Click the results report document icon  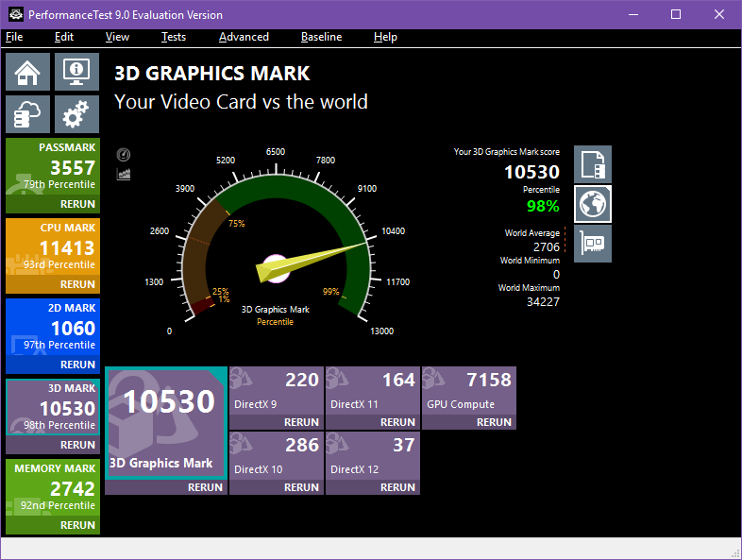593,164
